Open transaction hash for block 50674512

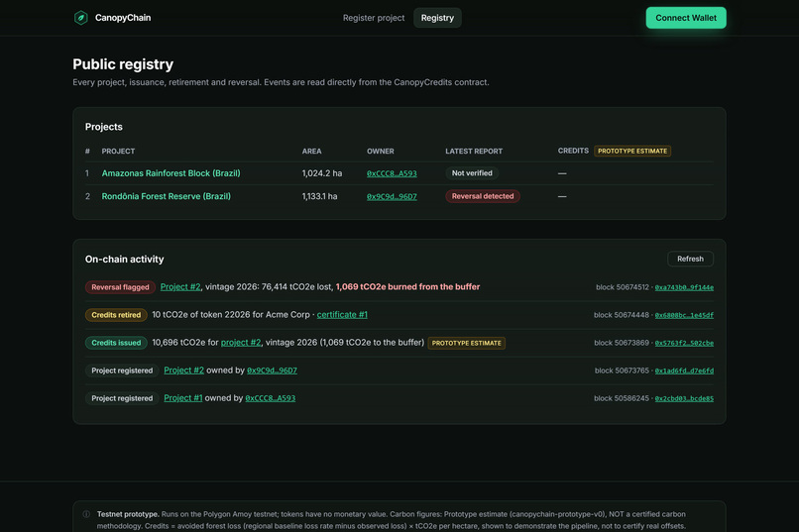684,287
